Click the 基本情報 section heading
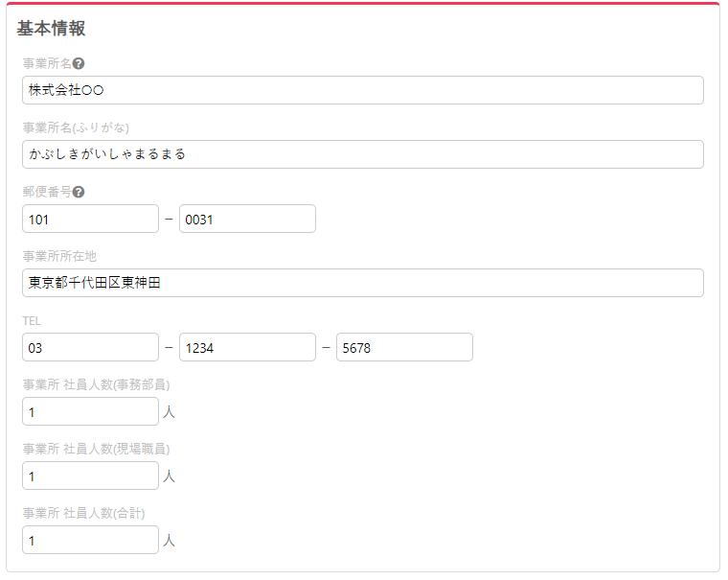Image resolution: width=728 pixels, height=580 pixels. click(x=51, y=29)
